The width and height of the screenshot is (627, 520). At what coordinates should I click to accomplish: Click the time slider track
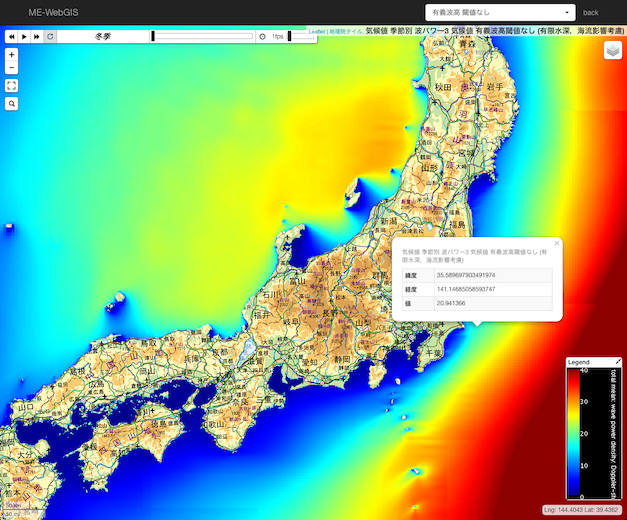pos(203,36)
